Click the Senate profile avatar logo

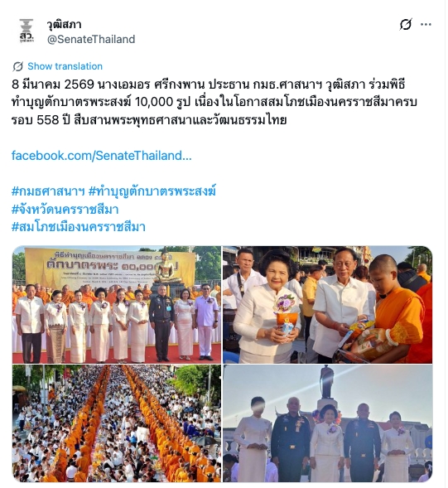(26, 31)
